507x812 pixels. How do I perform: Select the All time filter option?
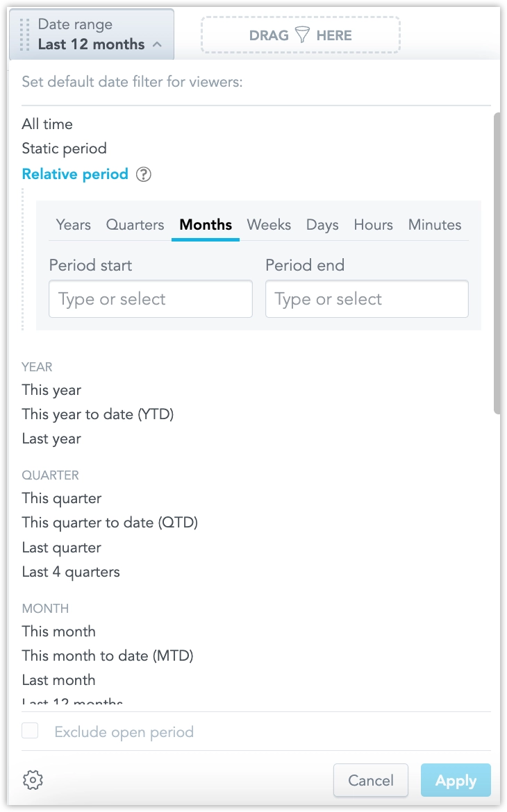coord(47,124)
